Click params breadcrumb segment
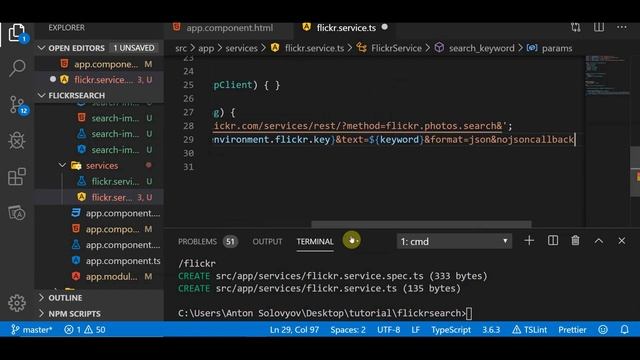640x360 pixels. pos(557,48)
